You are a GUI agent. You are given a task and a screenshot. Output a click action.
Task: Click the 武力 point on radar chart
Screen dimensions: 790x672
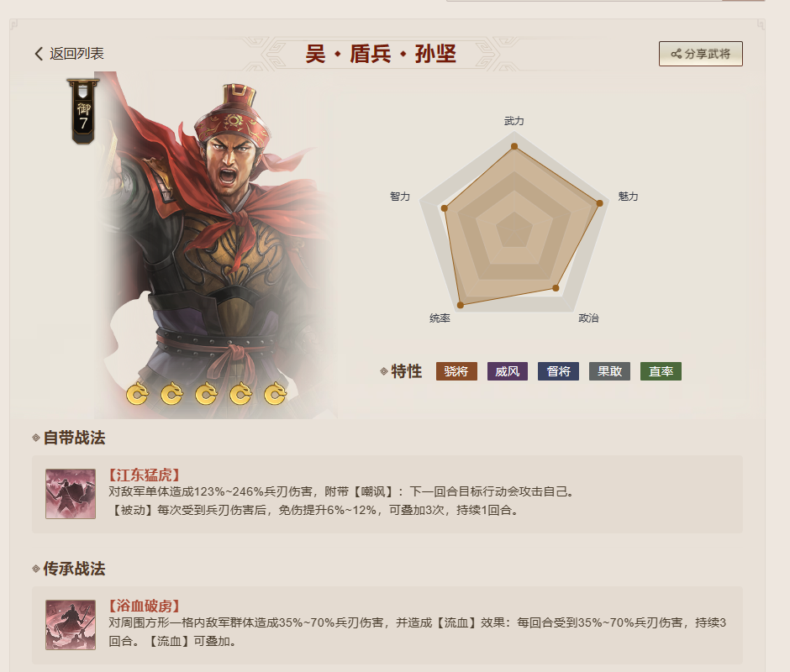coord(514,147)
